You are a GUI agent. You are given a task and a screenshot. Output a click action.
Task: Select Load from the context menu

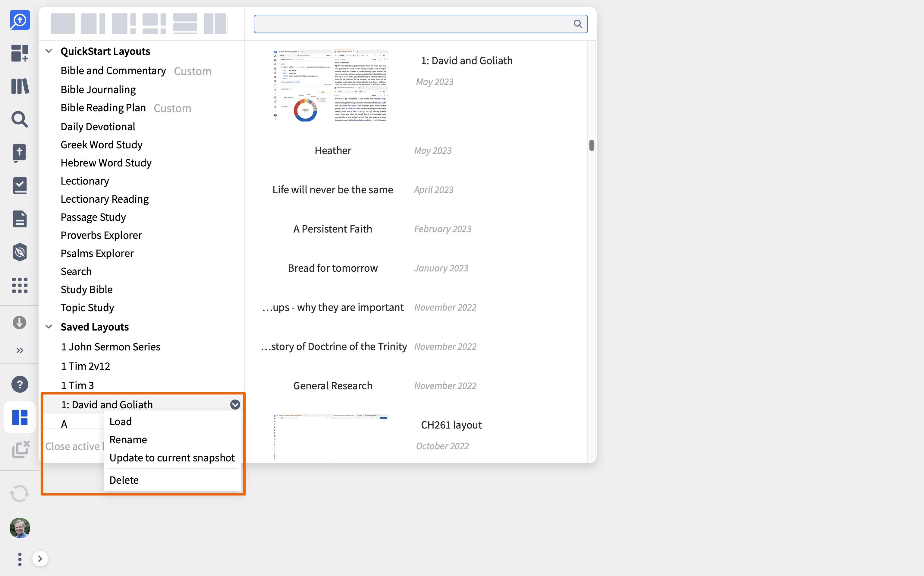(x=120, y=421)
